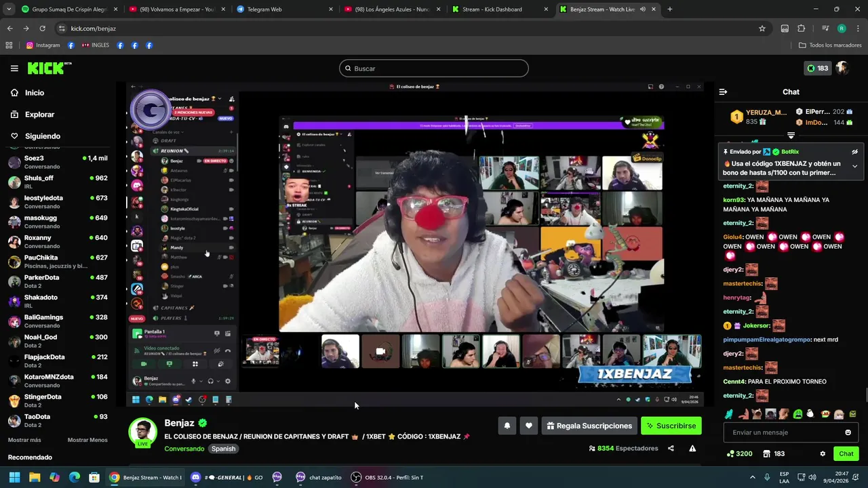This screenshot has height=488, width=868.
Task: Open the ParkerDota channel in the sidebar
Action: pos(58,281)
